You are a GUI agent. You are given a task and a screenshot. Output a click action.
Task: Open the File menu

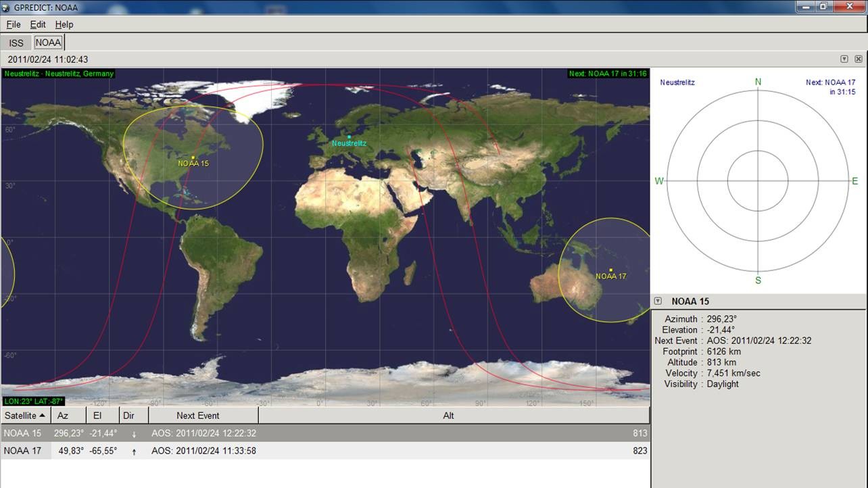14,24
